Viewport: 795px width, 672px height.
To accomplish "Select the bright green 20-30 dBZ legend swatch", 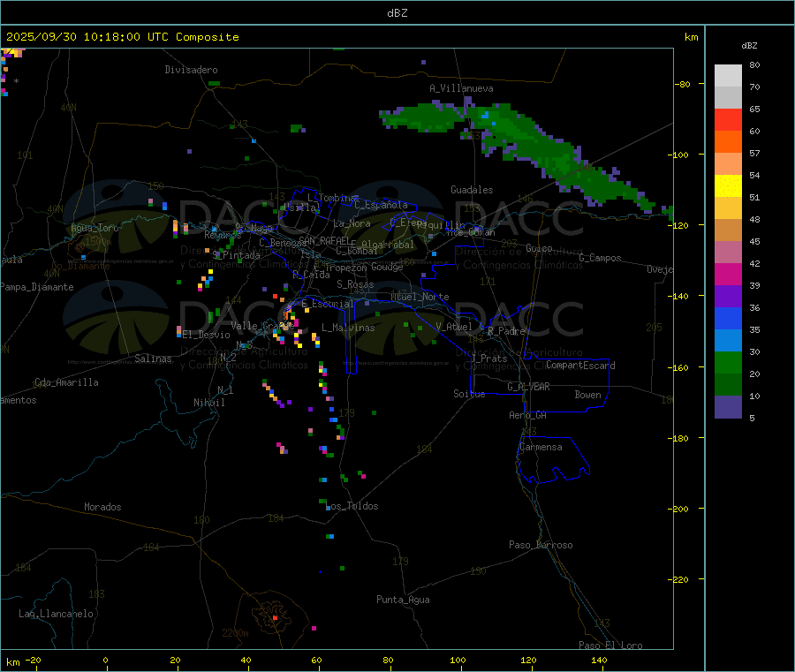I will click(728, 362).
